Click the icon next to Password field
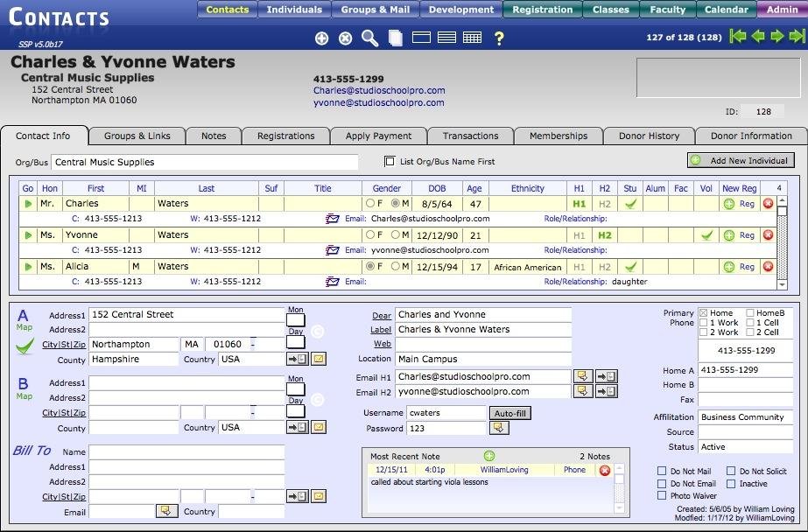This screenshot has width=808, height=532. coord(498,428)
